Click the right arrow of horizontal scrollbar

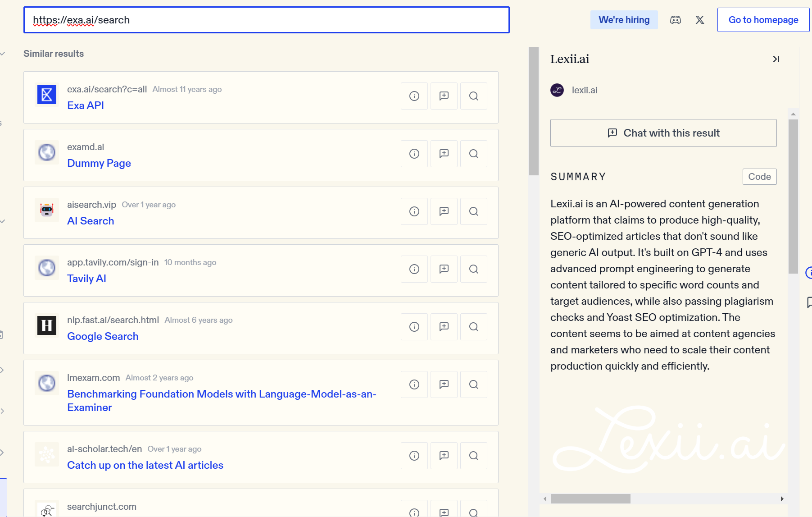tap(782, 499)
